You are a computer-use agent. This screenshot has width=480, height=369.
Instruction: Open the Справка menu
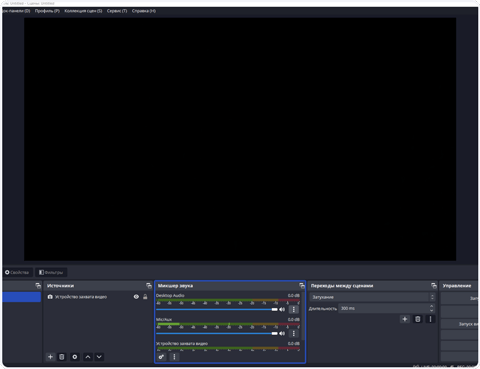[144, 11]
